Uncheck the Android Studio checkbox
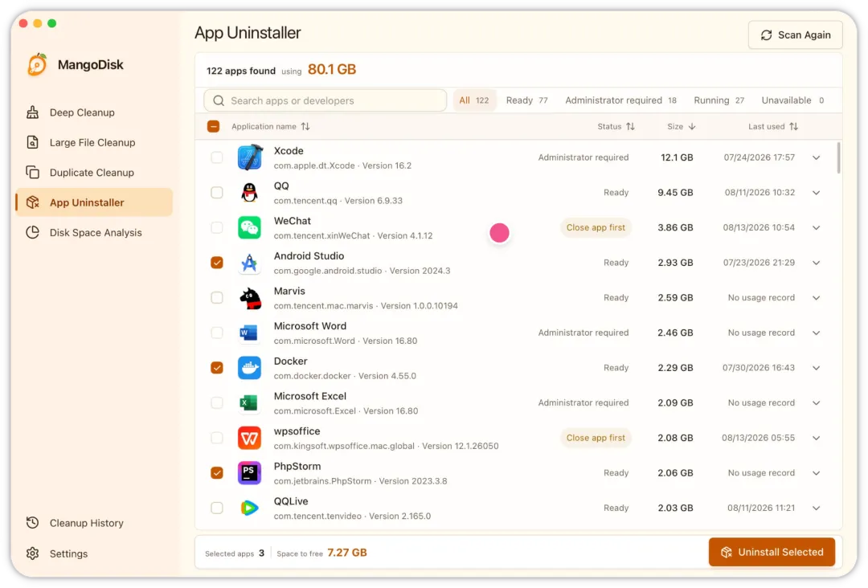Image resolution: width=868 pixels, height=588 pixels. tap(217, 263)
